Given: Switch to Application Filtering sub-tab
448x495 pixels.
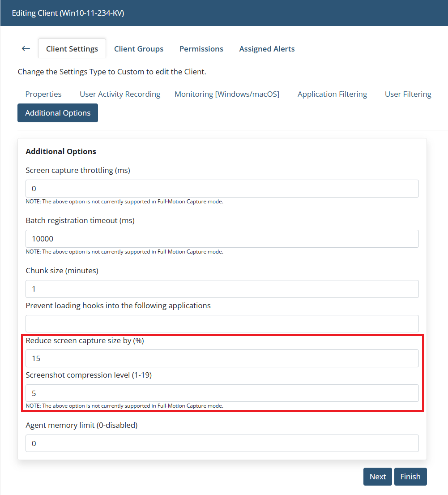Looking at the screenshot, I should pyautogui.click(x=332, y=94).
